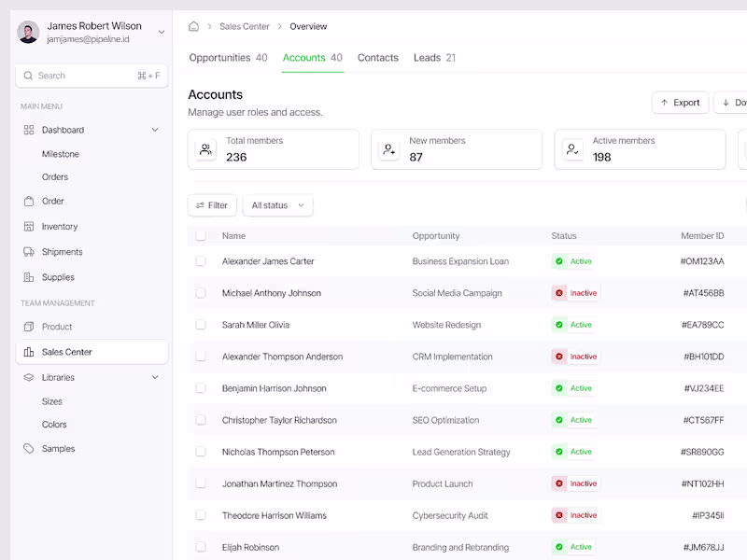The image size is (747, 560).
Task: Tick the checkbox for Sarah Miller Olivia
Action: [201, 325]
